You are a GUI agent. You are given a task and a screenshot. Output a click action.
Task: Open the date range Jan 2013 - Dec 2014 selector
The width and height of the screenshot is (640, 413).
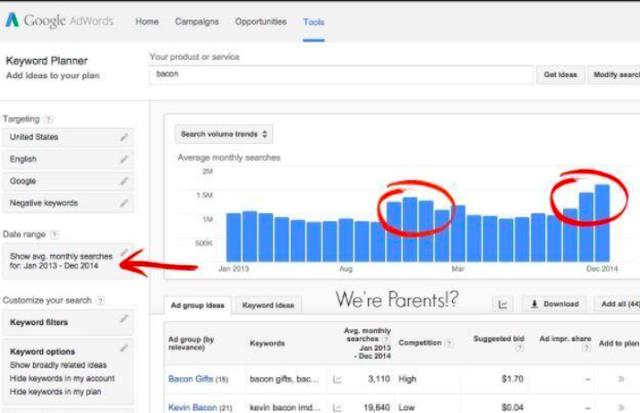pyautogui.click(x=68, y=261)
